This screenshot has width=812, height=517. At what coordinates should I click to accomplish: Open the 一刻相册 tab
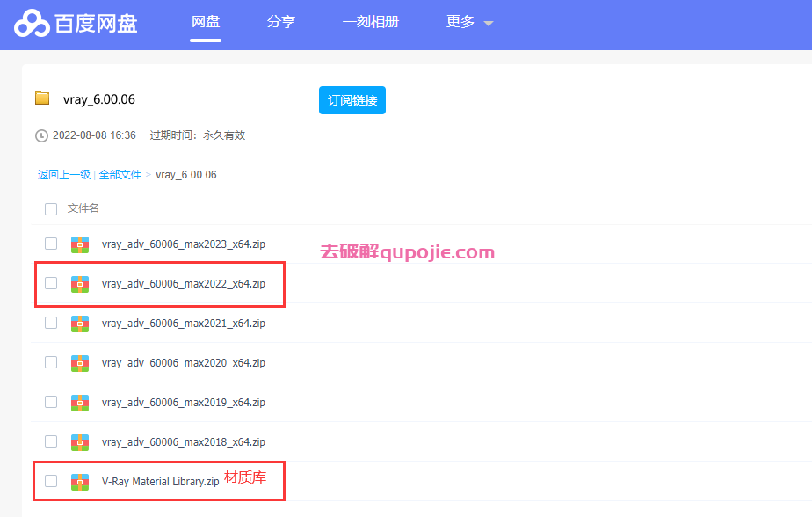371,22
